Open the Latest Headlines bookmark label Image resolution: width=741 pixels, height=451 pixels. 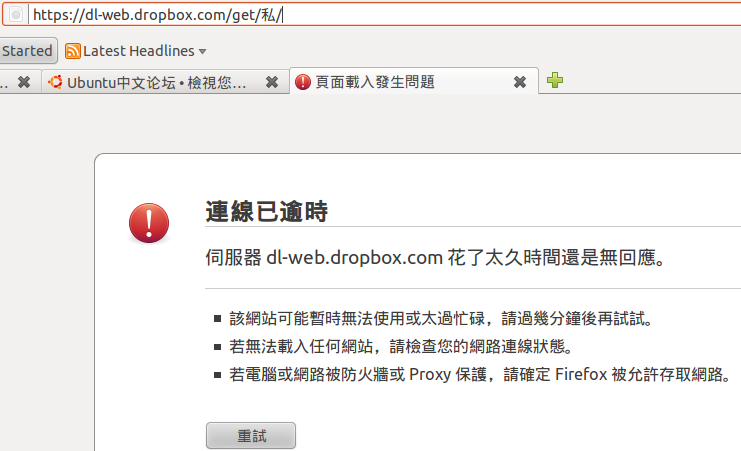[138, 51]
